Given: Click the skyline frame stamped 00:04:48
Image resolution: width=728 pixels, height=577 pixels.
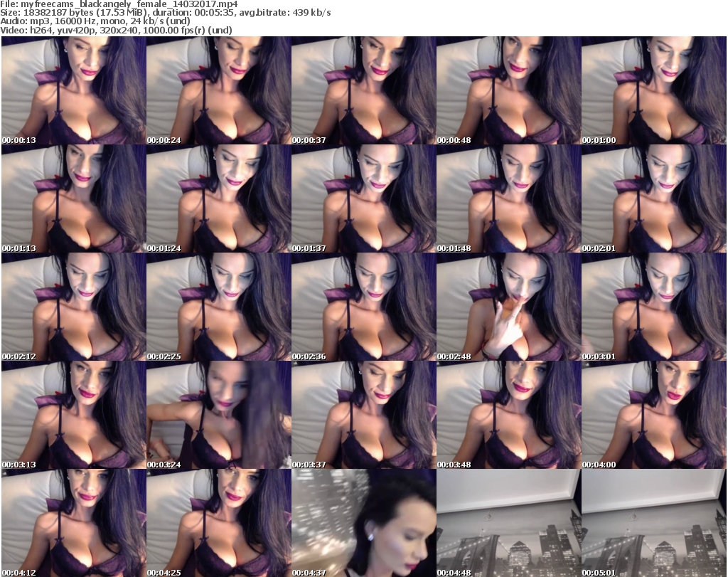Looking at the screenshot, I should pyautogui.click(x=509, y=523).
